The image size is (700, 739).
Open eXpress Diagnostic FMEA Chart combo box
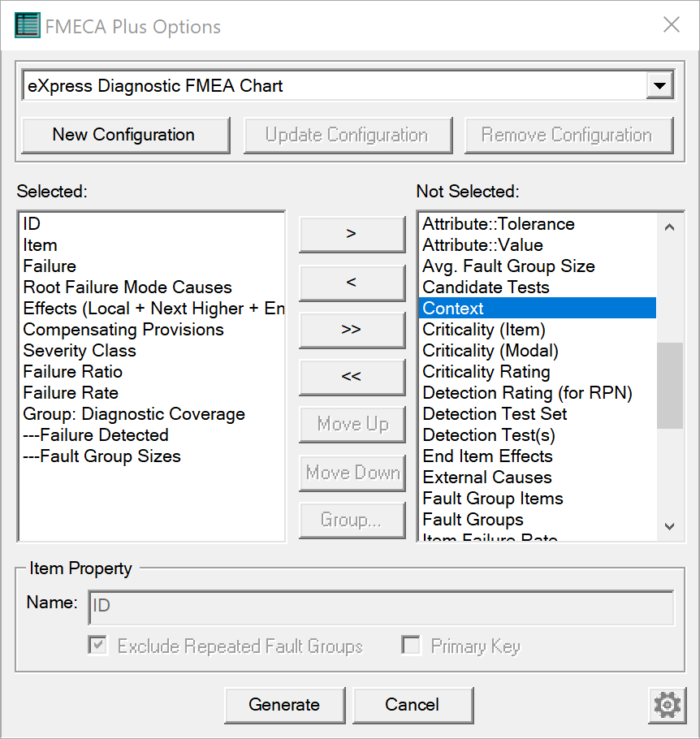click(x=348, y=86)
